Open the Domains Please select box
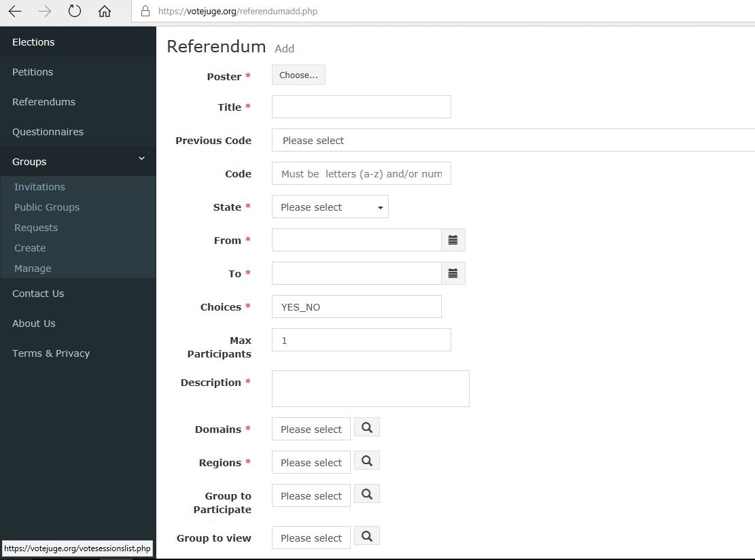The width and height of the screenshot is (755, 560). point(311,429)
